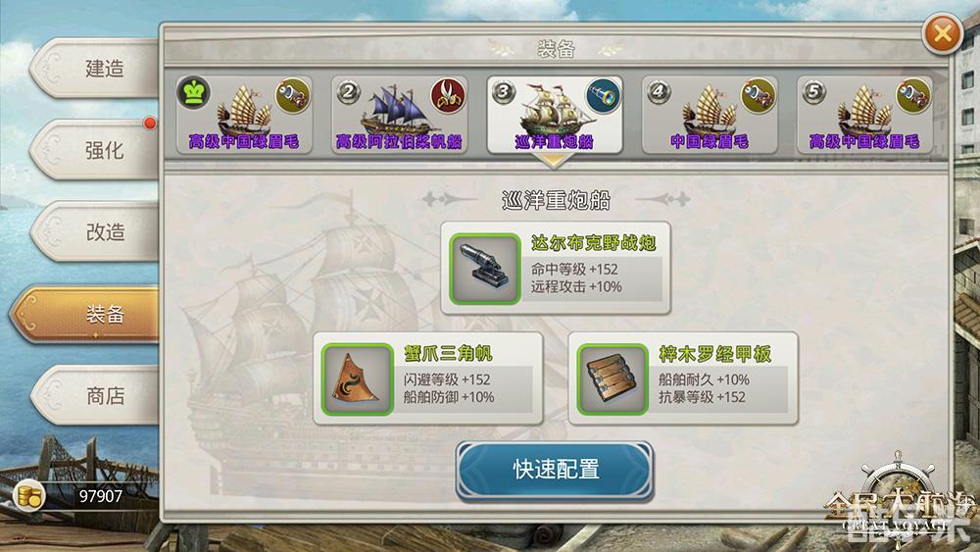Click the green crown flagship badge
The width and height of the screenshot is (980, 552).
pyautogui.click(x=194, y=93)
